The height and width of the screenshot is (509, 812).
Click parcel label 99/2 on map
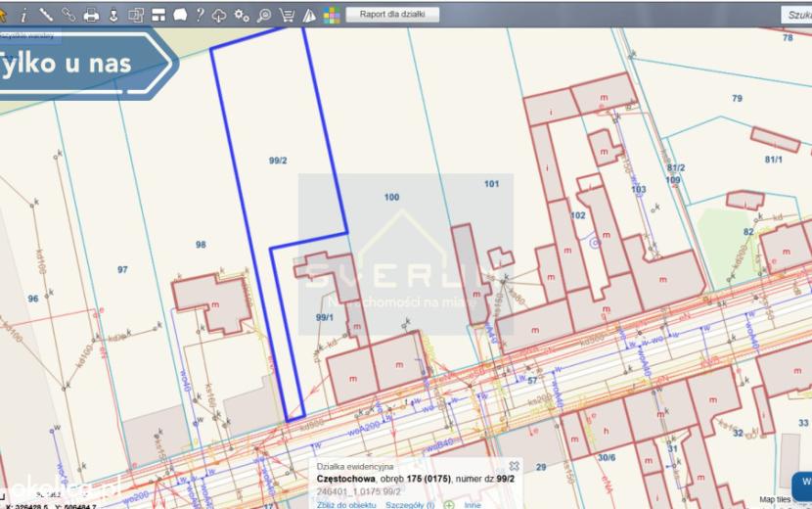(x=278, y=161)
